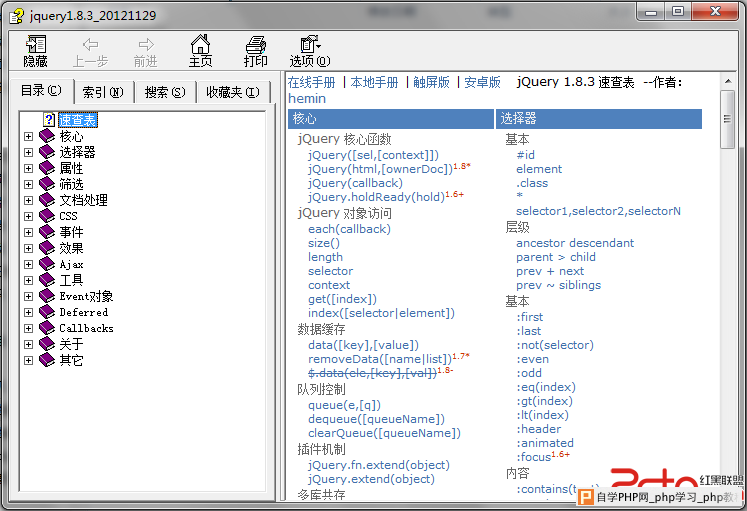Click the book icon beside Event对象
The image size is (747, 511).
[x=47, y=296]
